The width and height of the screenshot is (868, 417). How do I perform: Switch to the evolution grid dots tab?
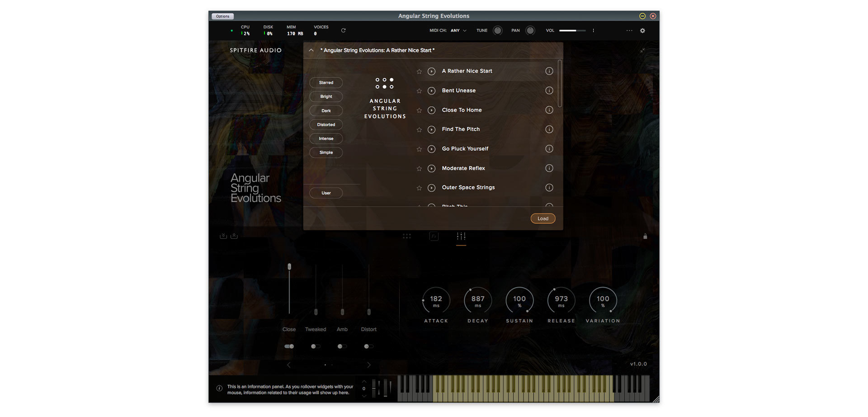[407, 236]
